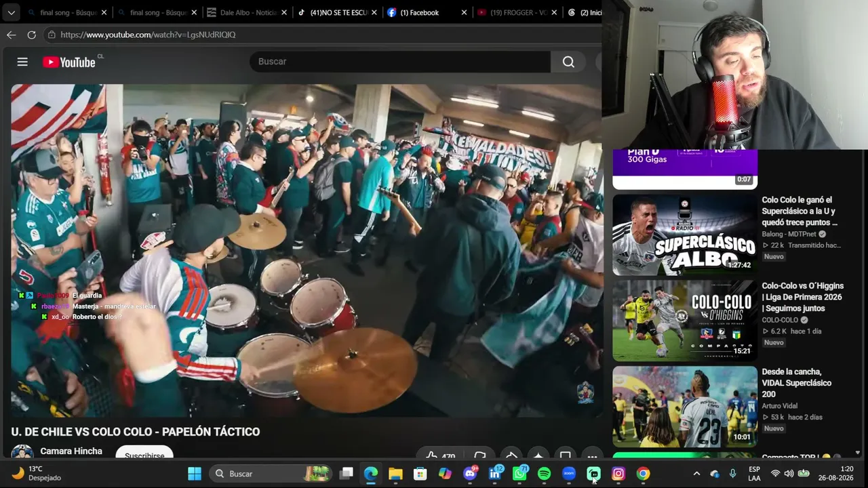
Task: Open the Vidal Superclásico 200 thumbnail
Action: point(685,407)
